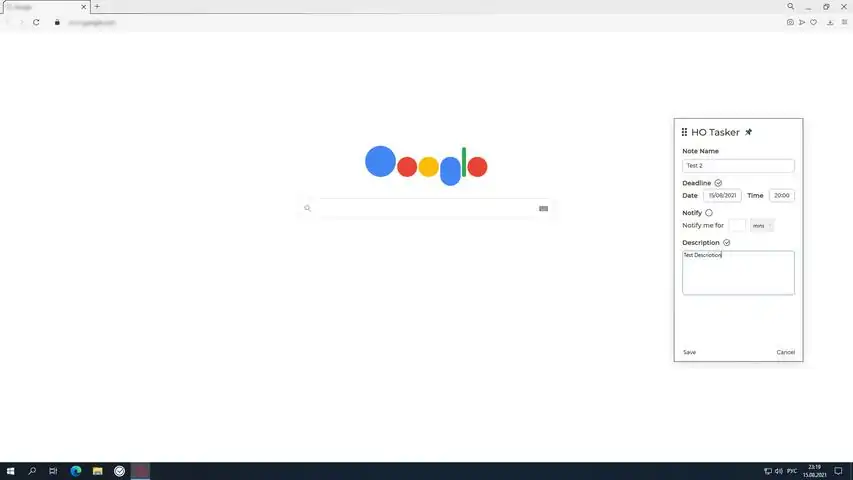
Task: Open the Time field showing 20:00
Action: point(782,195)
